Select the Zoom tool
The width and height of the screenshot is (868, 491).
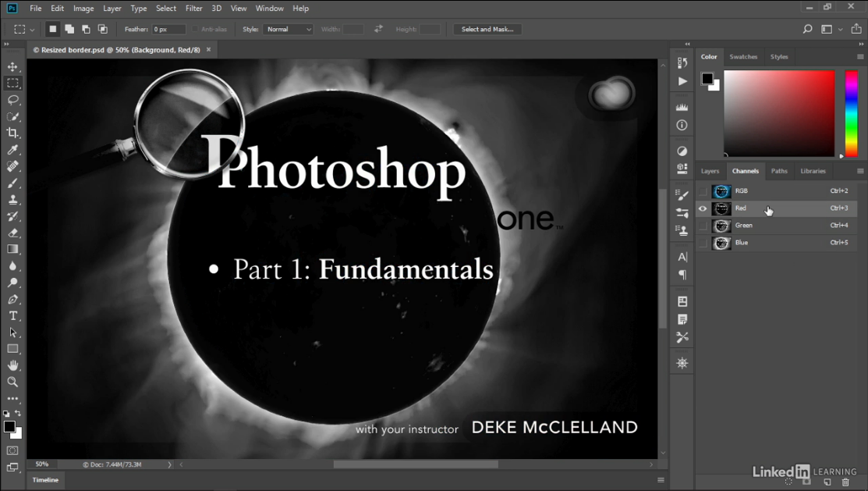click(x=12, y=382)
